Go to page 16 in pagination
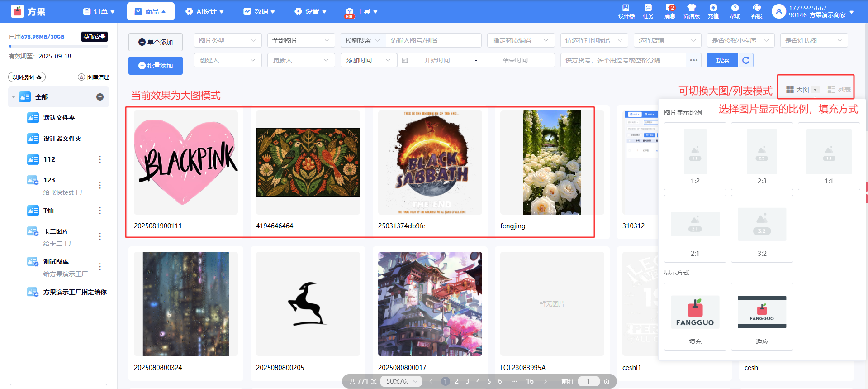The width and height of the screenshot is (868, 389). click(530, 381)
